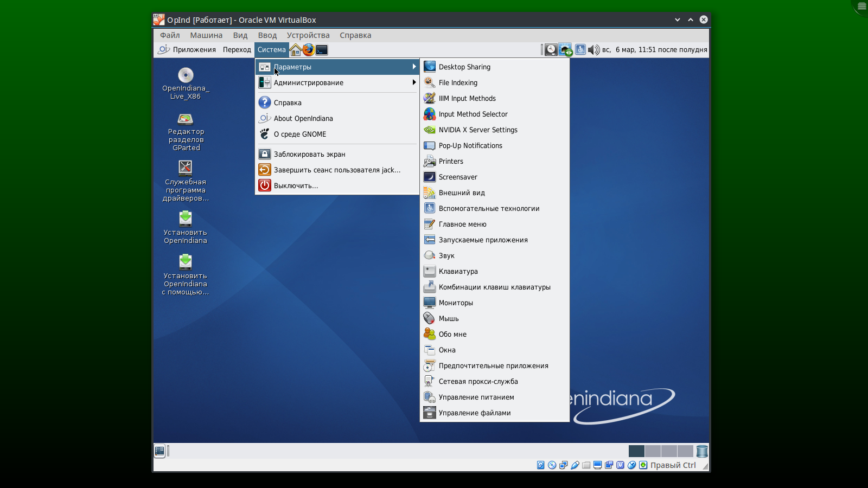Image resolution: width=868 pixels, height=488 pixels.
Task: Open the Звук sound settings
Action: coord(495,255)
